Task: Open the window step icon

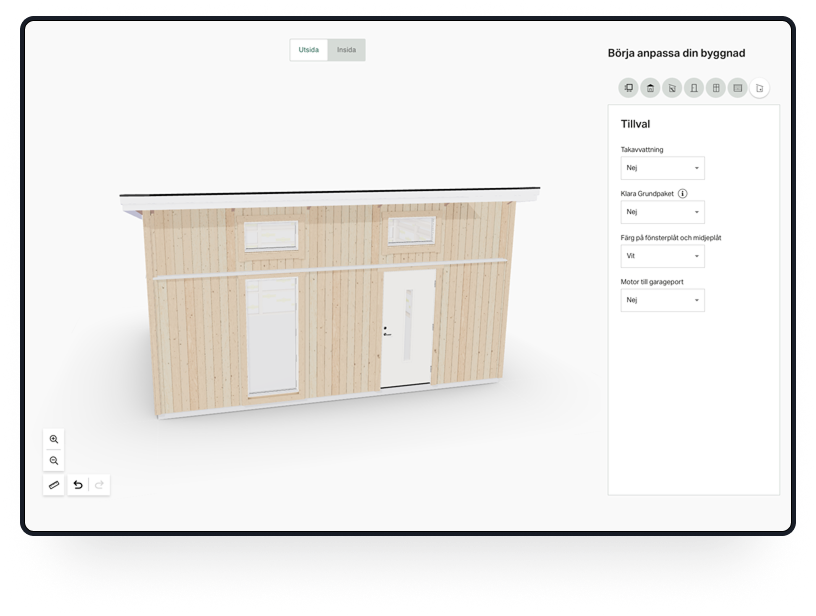Action: [x=716, y=88]
